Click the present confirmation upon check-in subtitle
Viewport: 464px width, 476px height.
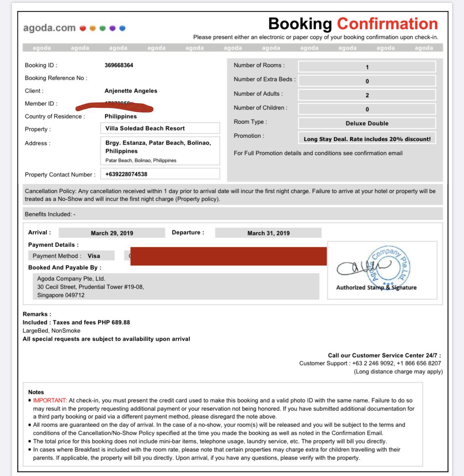point(316,37)
